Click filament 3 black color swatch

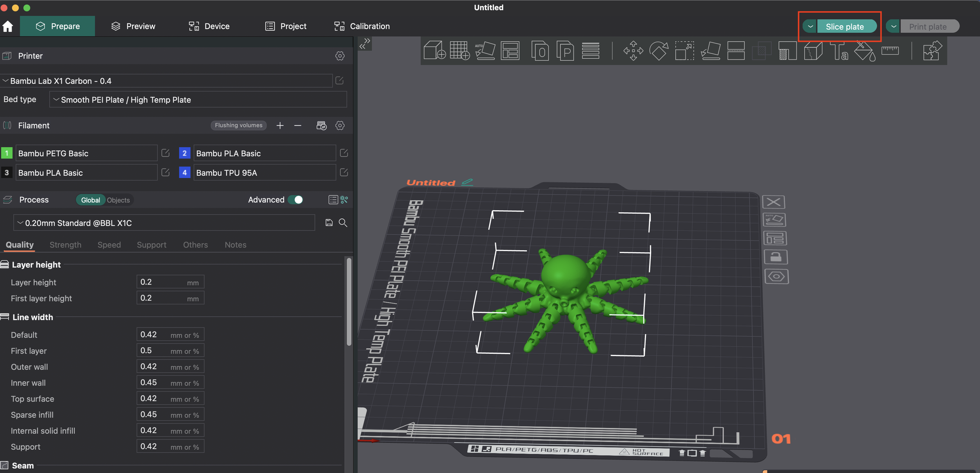7,173
